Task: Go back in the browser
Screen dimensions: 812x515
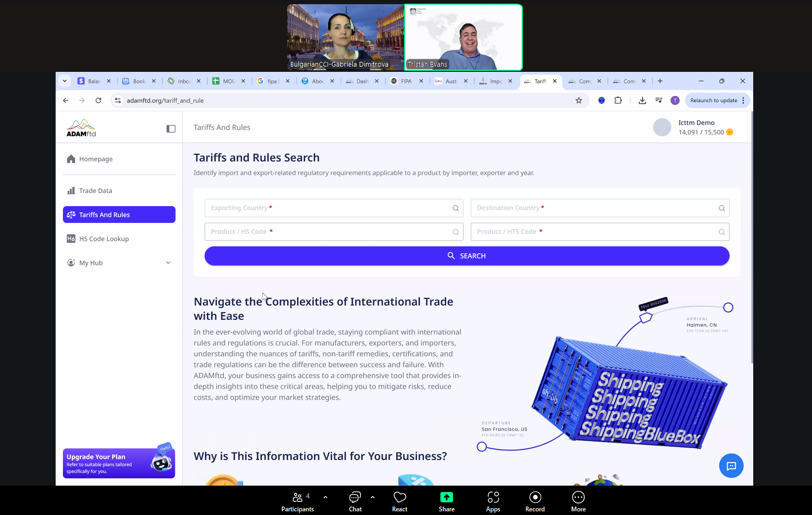Action: point(66,101)
